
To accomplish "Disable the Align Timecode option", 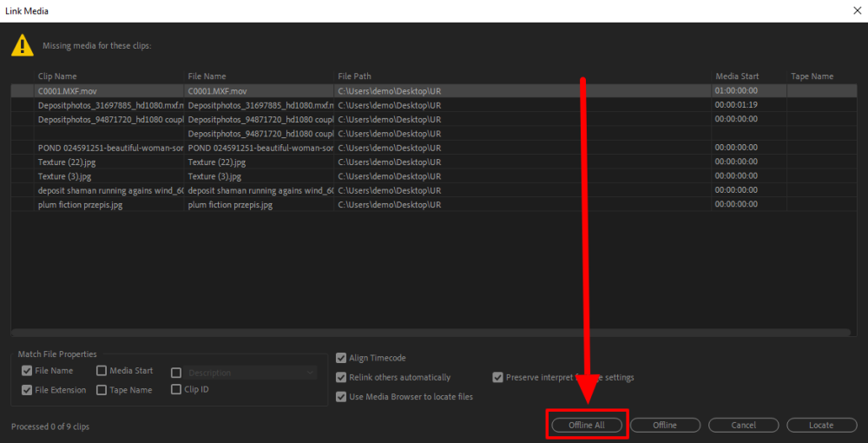I will [341, 358].
